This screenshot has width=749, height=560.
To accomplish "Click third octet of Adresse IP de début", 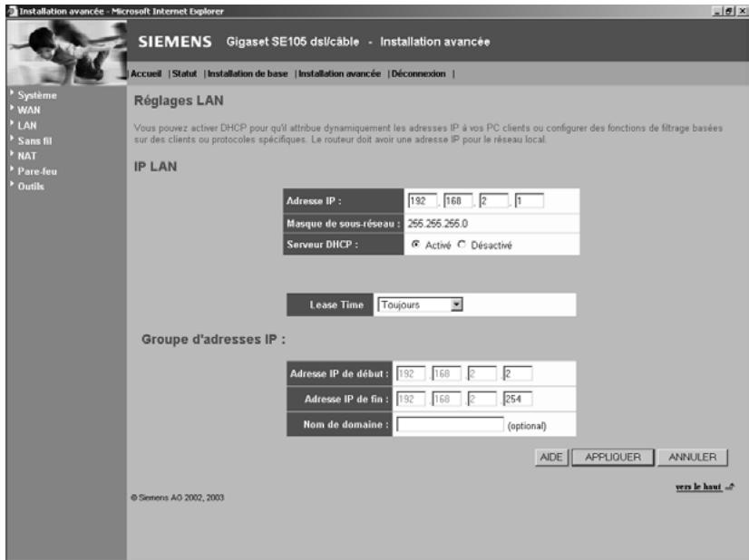I will pyautogui.click(x=482, y=373).
